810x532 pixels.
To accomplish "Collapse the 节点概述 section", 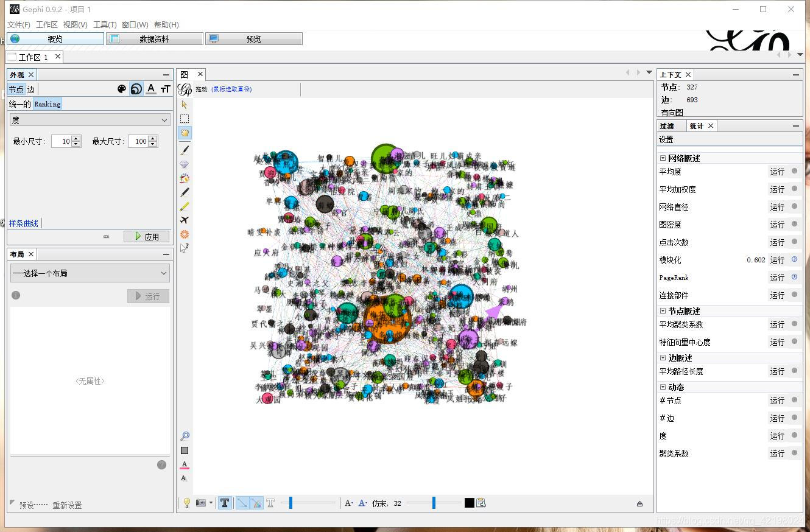I will point(663,311).
